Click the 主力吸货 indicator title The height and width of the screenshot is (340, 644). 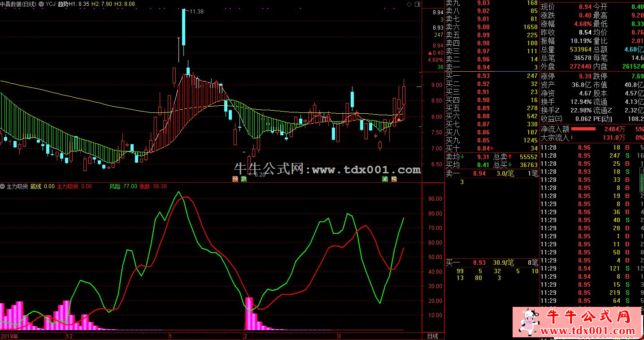pyautogui.click(x=17, y=186)
